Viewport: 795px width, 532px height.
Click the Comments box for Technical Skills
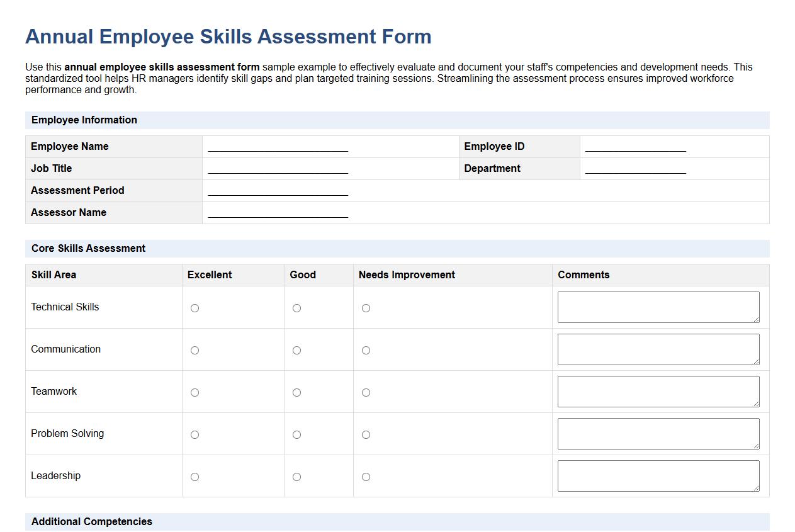tap(658, 307)
